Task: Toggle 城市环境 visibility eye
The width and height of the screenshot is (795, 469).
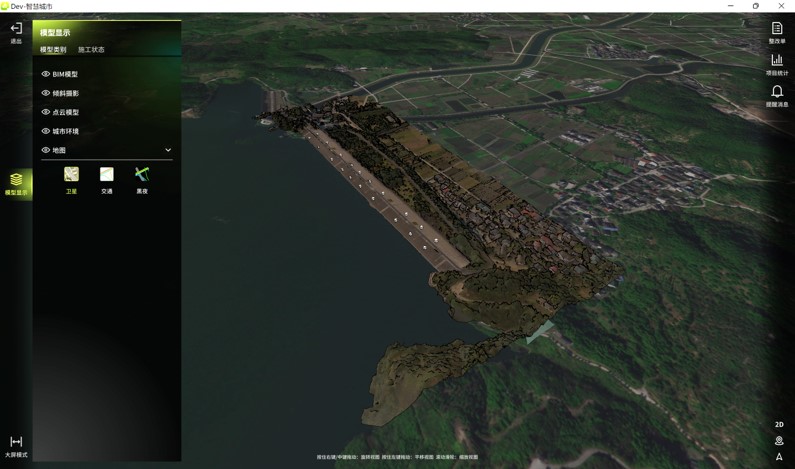Action: [46, 131]
